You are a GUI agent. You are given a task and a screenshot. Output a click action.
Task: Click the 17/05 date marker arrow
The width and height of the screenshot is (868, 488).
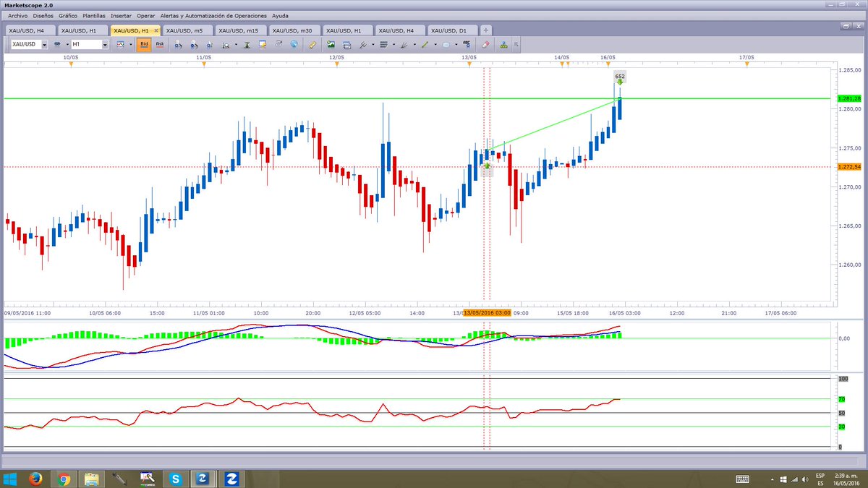point(746,65)
